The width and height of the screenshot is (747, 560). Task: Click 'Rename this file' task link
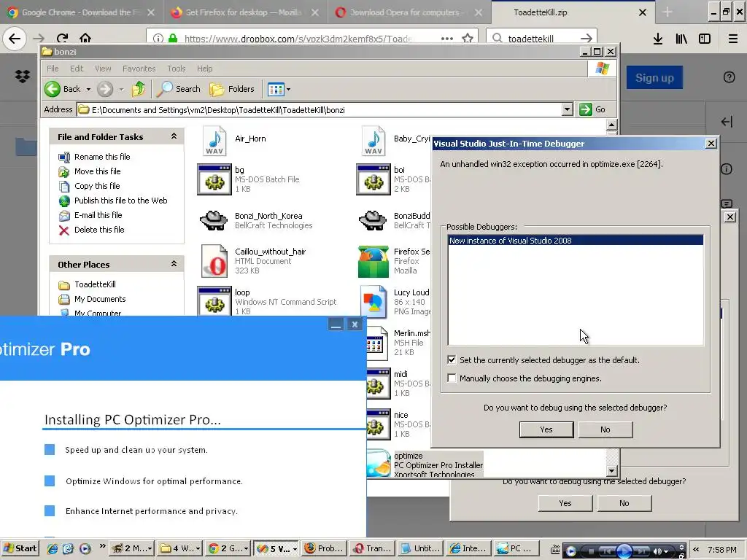point(102,157)
